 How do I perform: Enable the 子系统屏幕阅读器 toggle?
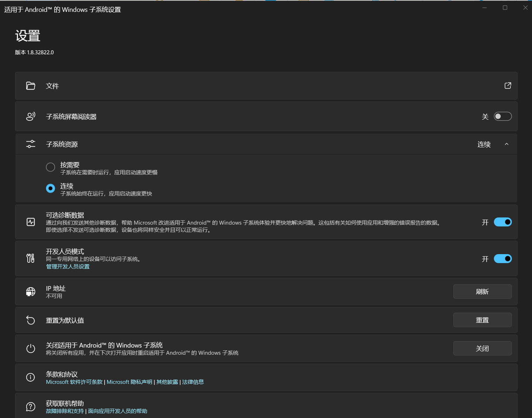pos(502,116)
